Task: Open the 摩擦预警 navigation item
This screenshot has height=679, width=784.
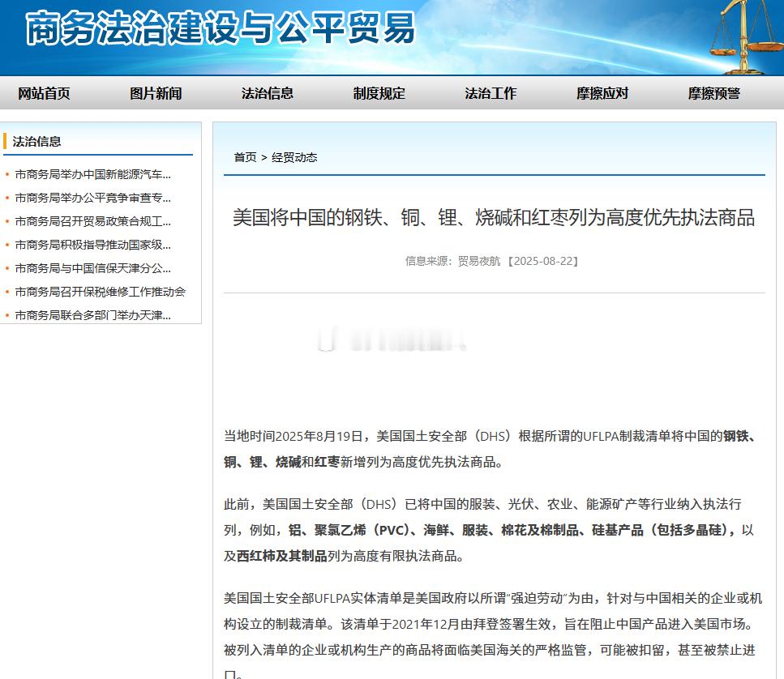Action: (714, 93)
